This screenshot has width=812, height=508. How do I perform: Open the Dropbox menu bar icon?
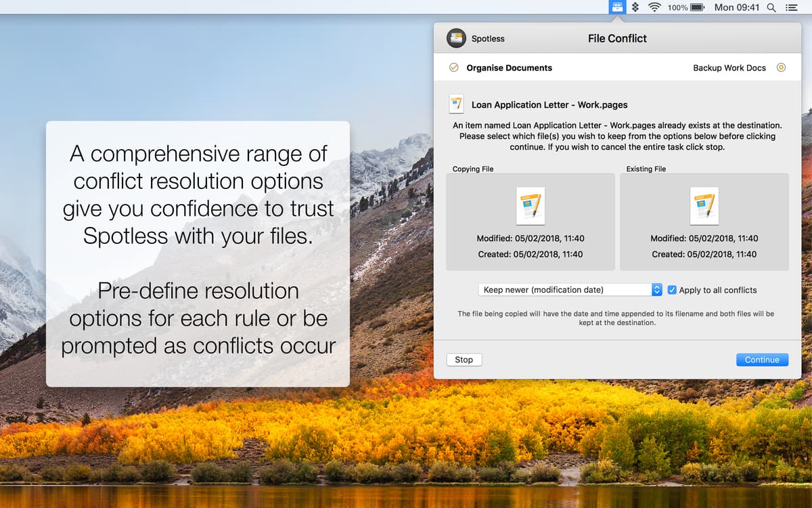635,7
